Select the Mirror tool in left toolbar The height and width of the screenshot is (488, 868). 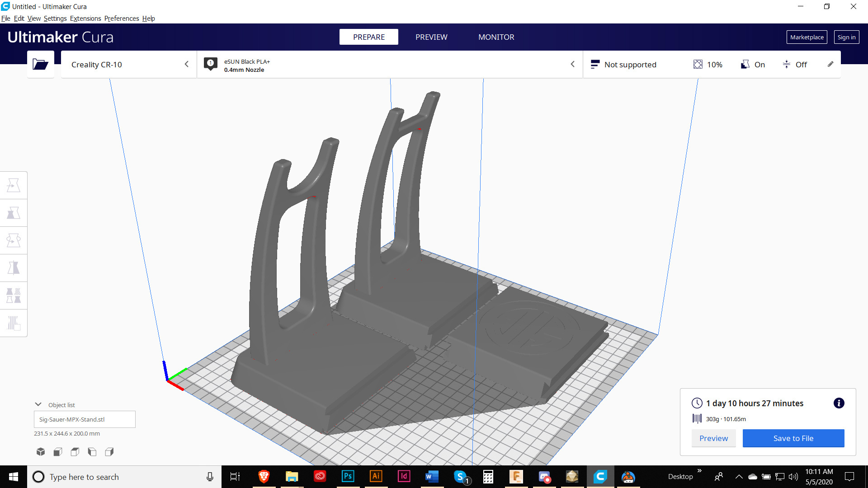(x=14, y=268)
